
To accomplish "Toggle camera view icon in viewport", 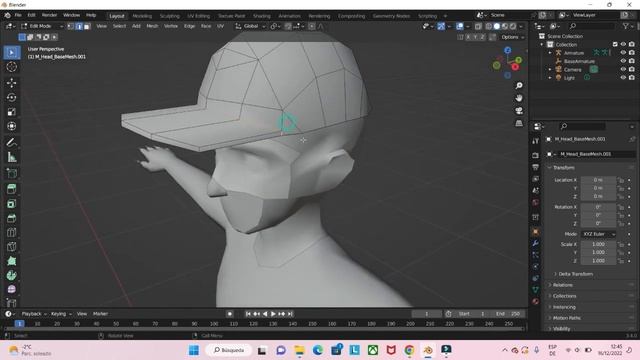I will 519,111.
